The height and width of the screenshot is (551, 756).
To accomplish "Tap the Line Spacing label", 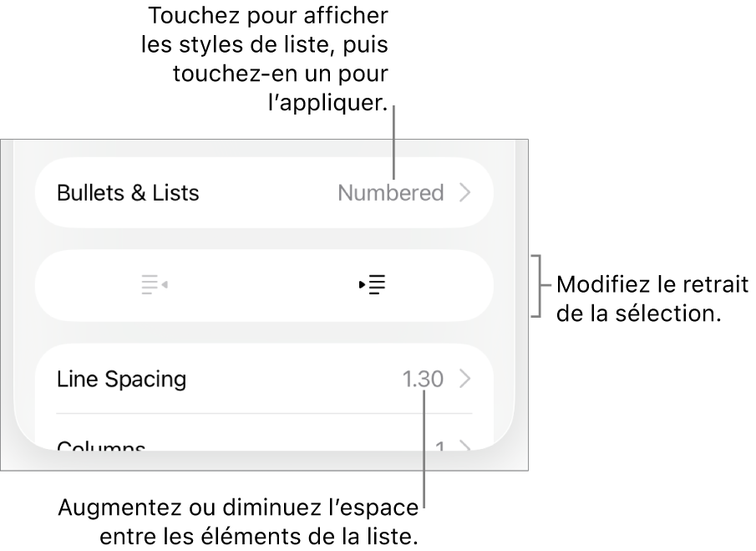I will (121, 380).
